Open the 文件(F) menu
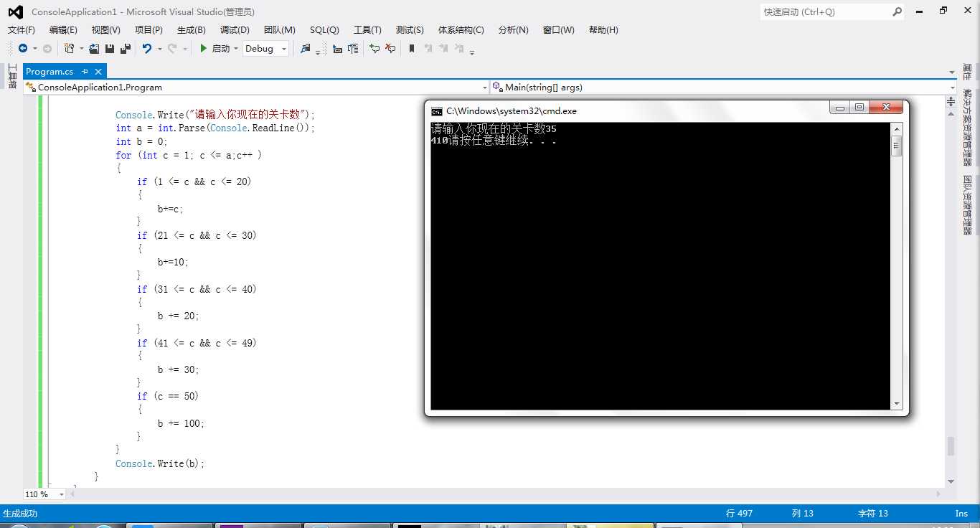 click(22, 30)
